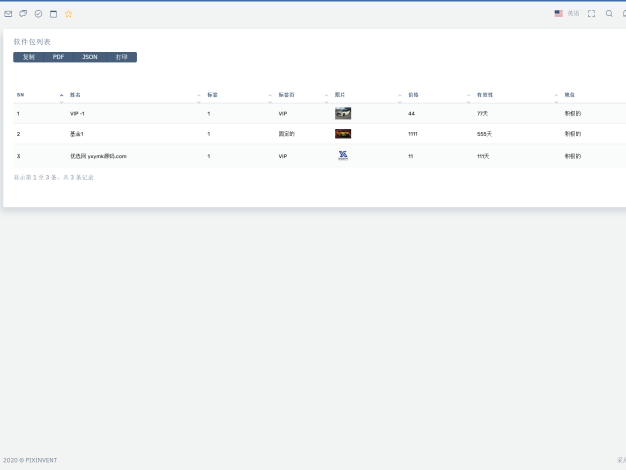Open the checkmark todo icon
Screen dimensions: 626x470
coord(38,14)
